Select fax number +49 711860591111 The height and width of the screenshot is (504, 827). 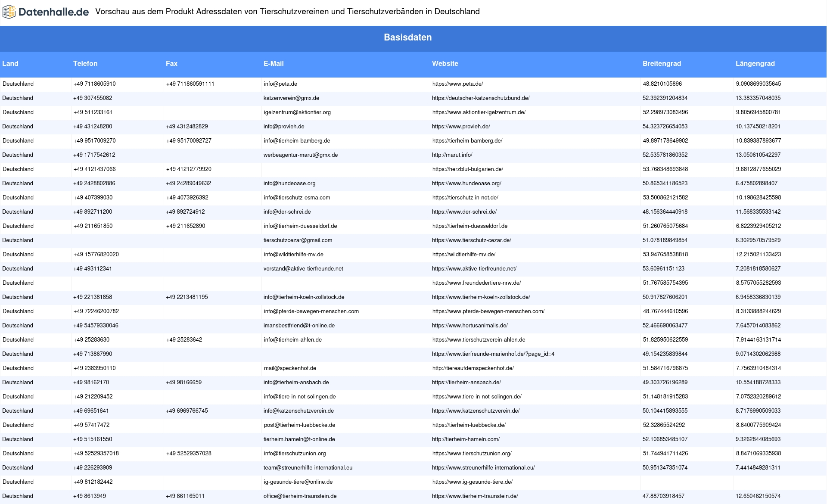click(190, 84)
